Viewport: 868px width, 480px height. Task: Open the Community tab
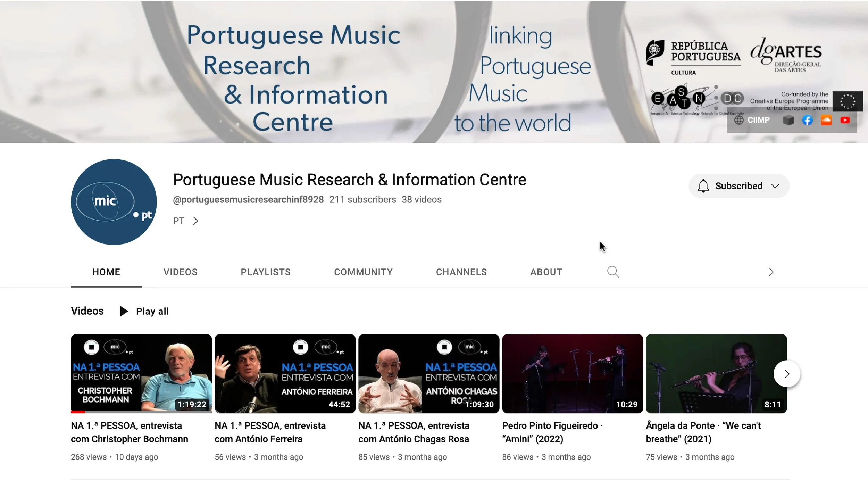pyautogui.click(x=363, y=272)
